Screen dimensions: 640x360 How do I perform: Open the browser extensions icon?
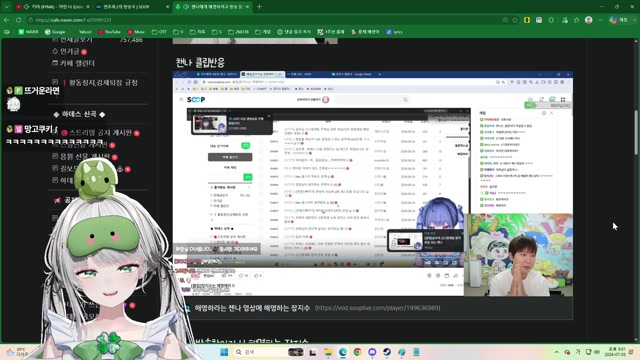coord(551,20)
